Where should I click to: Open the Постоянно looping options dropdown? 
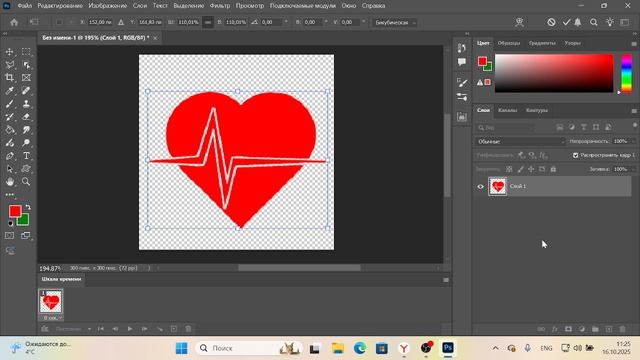(73, 329)
